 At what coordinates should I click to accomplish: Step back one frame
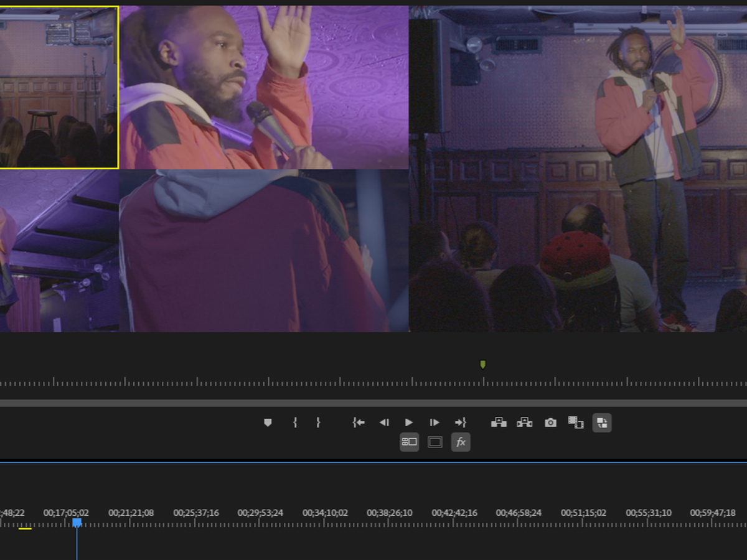(x=384, y=422)
